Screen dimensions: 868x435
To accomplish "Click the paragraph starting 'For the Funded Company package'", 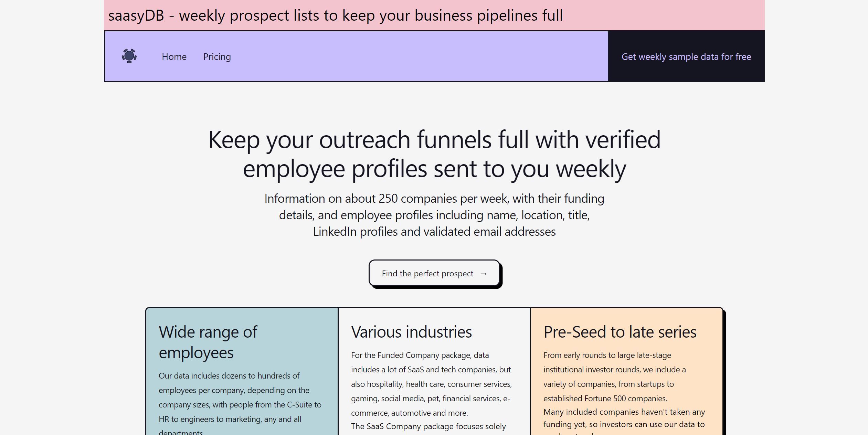I will (431, 384).
